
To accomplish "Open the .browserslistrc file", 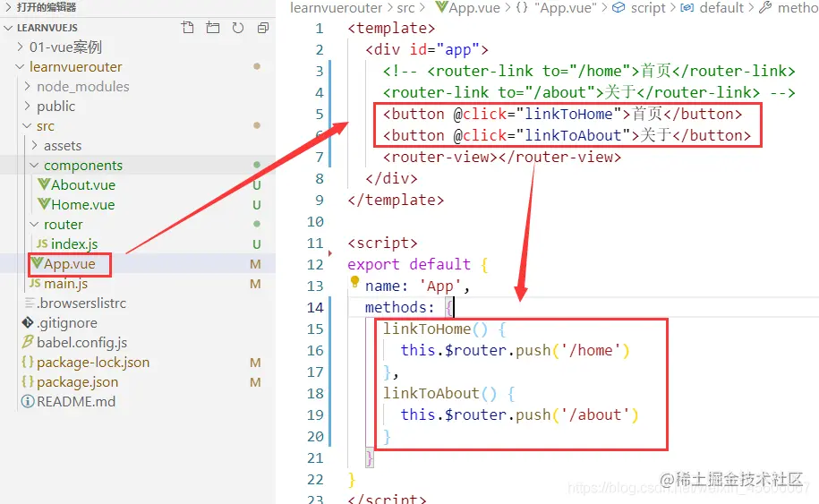I will tap(81, 303).
